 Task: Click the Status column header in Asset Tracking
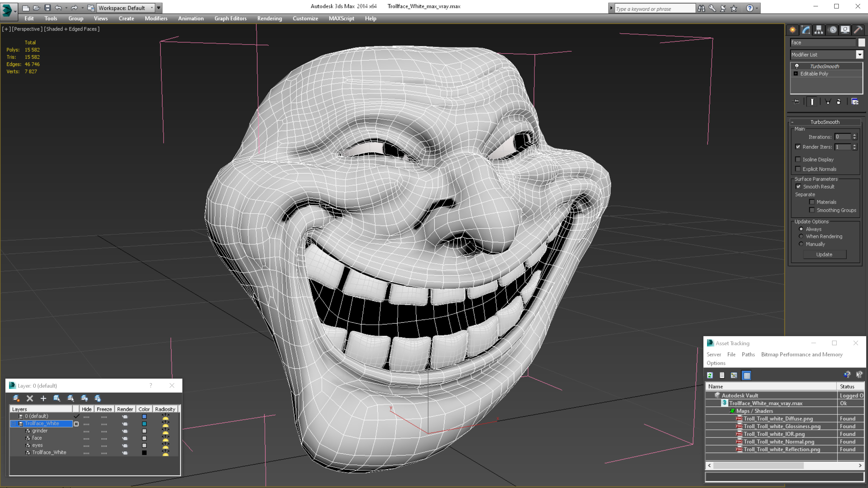click(x=850, y=386)
